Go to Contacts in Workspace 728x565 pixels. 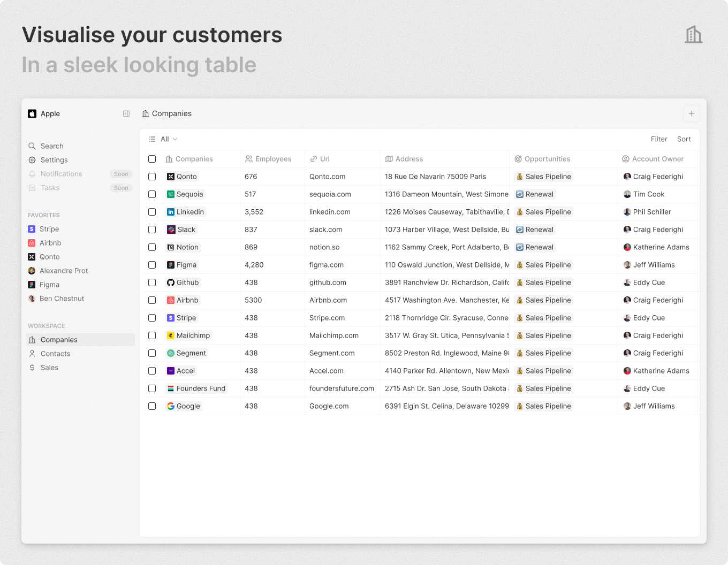tap(55, 354)
